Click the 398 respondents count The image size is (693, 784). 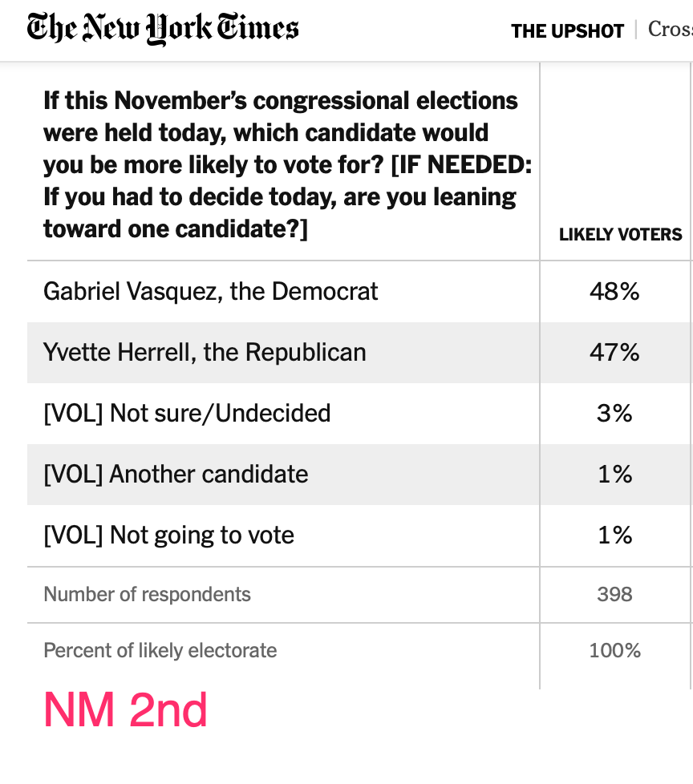(614, 594)
